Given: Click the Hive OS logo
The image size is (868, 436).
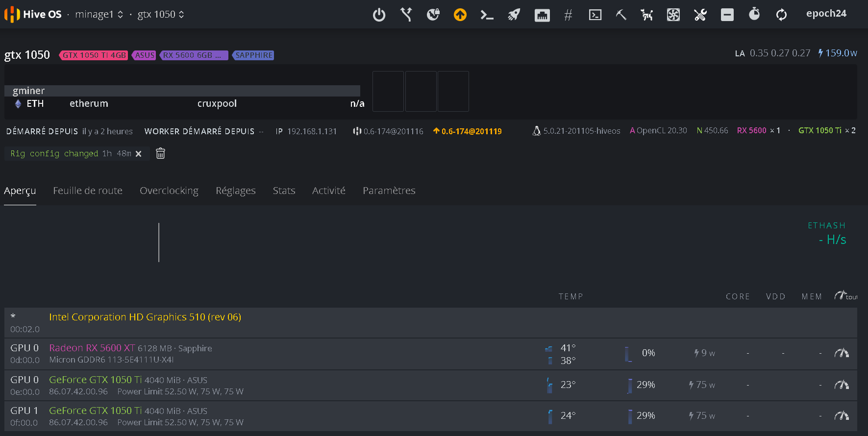Looking at the screenshot, I should pos(33,14).
